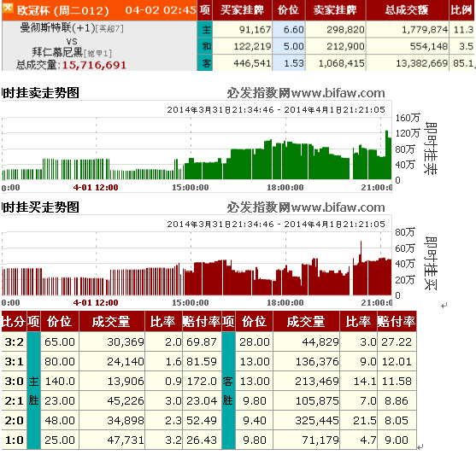476x455 pixels.
Task: Click home-win volume 45,226
Action: pyautogui.click(x=126, y=401)
